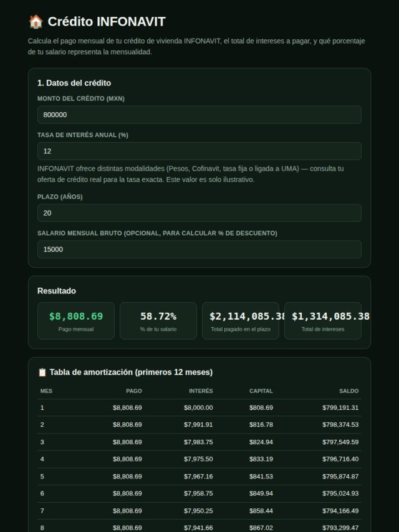Focus the Monto del crédito input field
Viewport: 399px width, 532px height.
pos(199,115)
